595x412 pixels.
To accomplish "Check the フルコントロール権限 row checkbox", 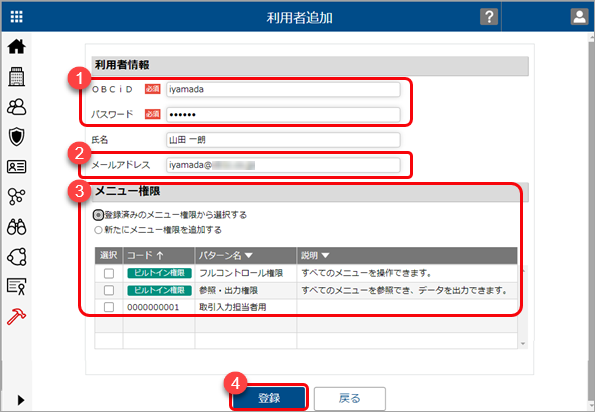I will (x=109, y=273).
